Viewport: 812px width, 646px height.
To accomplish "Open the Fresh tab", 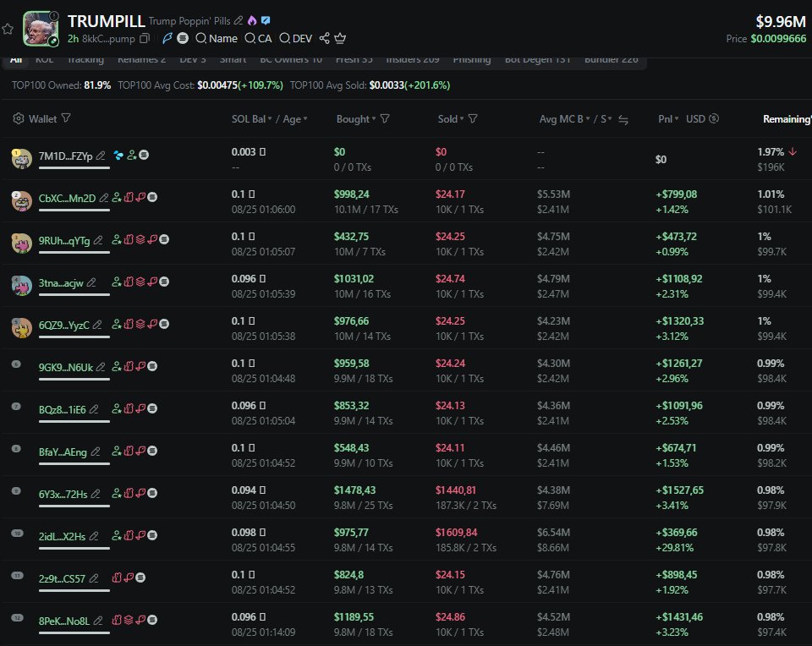I will 354,60.
